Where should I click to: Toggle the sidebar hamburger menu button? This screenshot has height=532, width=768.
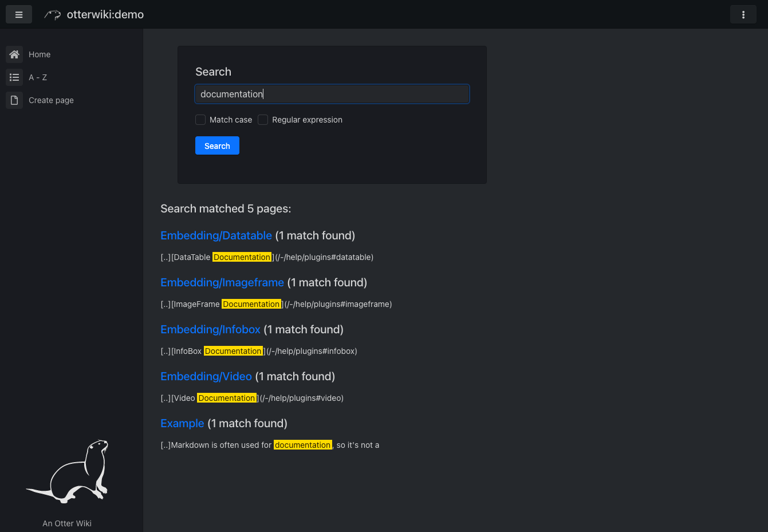click(19, 15)
